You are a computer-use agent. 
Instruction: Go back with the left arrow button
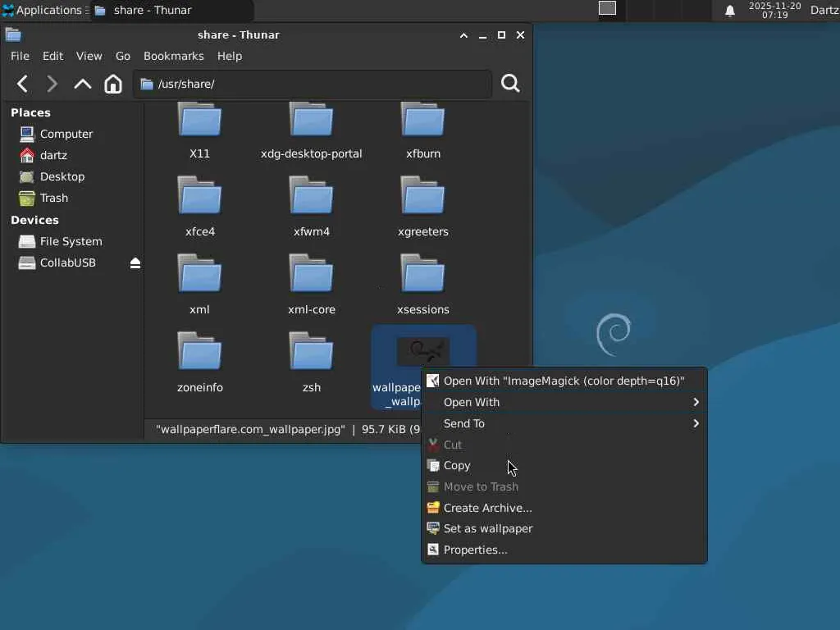coord(22,84)
